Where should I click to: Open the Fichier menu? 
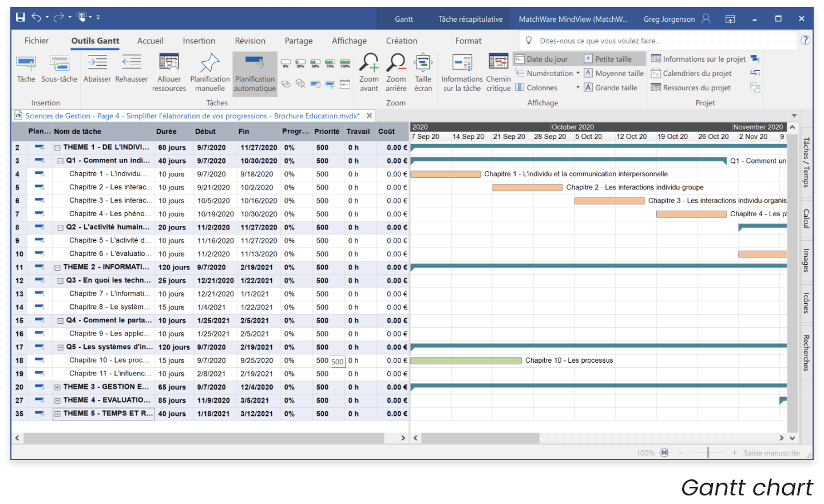[37, 41]
